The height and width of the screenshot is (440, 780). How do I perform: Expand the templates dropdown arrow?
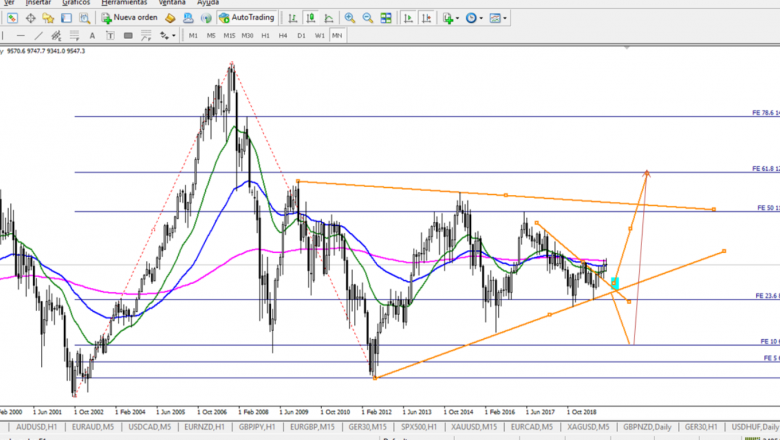click(505, 18)
